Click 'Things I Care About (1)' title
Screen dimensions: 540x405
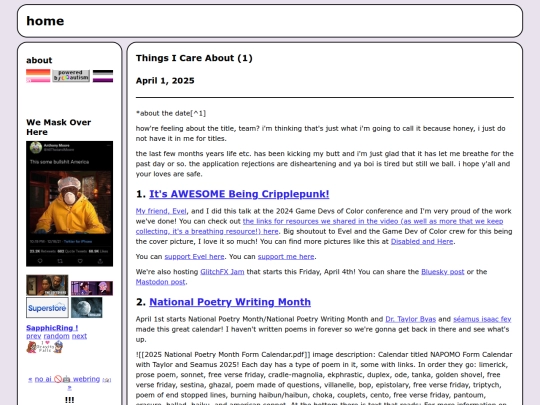point(194,58)
